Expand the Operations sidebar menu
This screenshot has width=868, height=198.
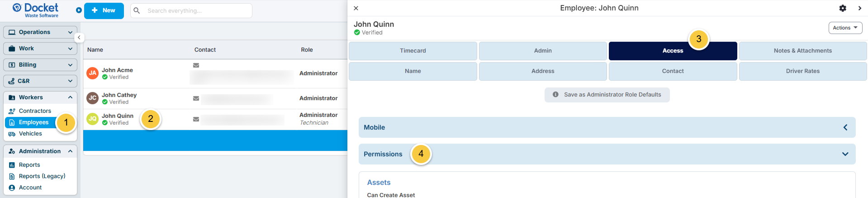pyautogui.click(x=40, y=32)
